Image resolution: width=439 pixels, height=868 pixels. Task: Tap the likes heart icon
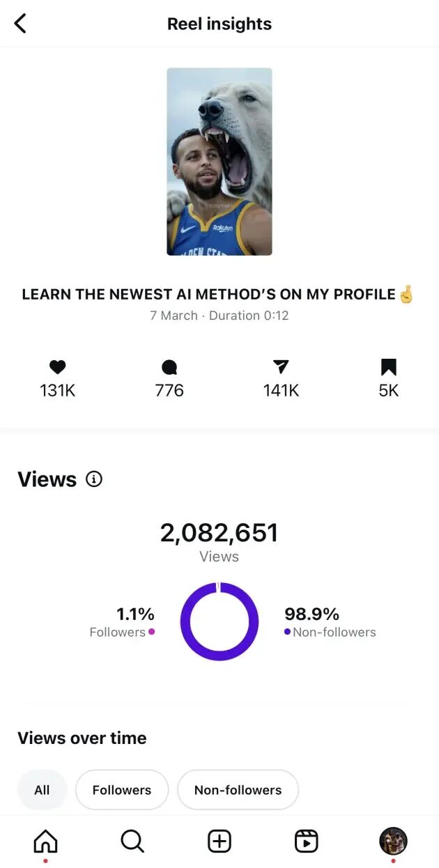coord(57,367)
